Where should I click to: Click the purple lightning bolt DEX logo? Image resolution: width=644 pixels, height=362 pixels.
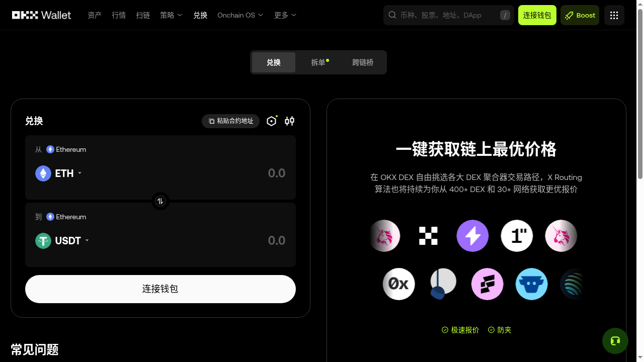tap(472, 236)
